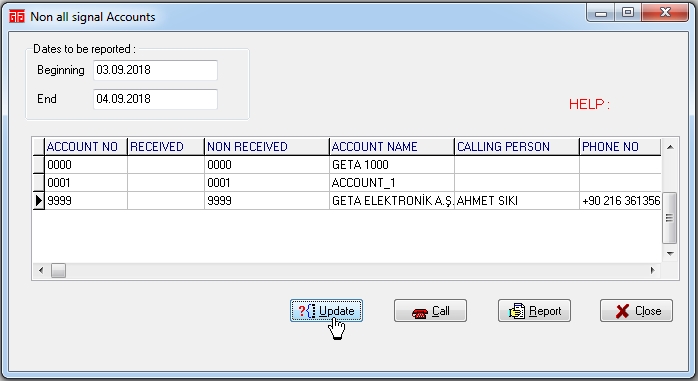Image resolution: width=698 pixels, height=381 pixels.
Task: Select non received 0001 cell
Action: [267, 182]
